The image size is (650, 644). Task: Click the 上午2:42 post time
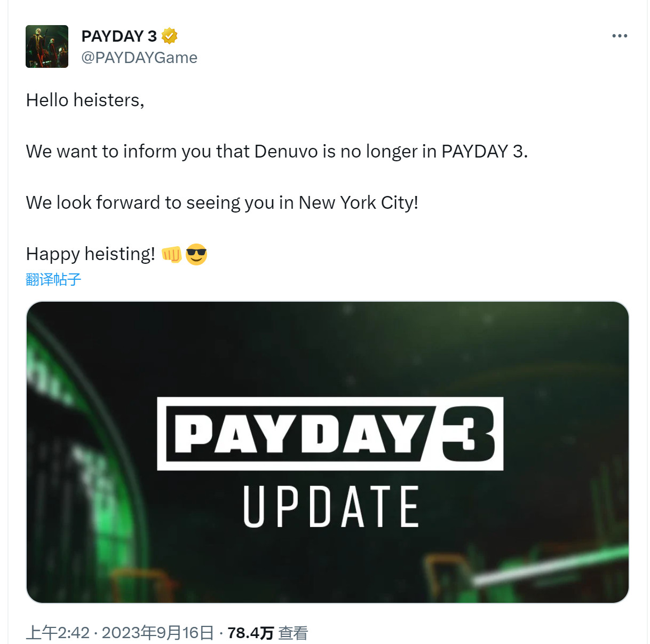58,633
